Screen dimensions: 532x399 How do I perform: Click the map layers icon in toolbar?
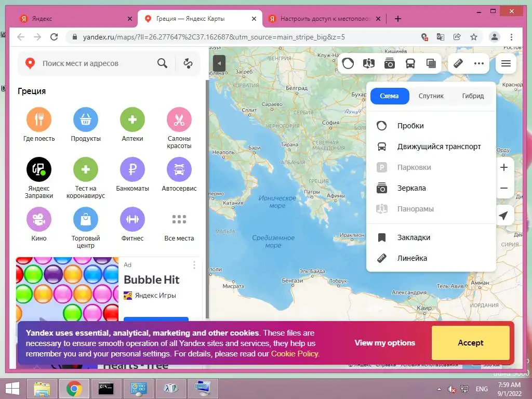431,63
